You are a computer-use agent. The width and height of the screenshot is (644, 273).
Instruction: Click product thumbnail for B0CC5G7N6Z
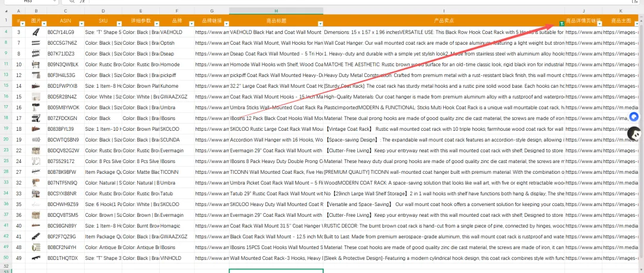(36, 43)
